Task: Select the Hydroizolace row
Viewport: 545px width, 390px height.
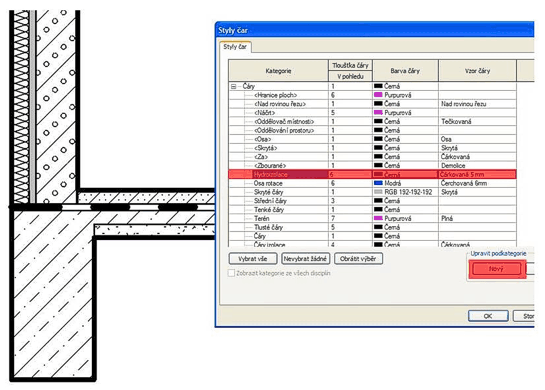Action: 372,174
